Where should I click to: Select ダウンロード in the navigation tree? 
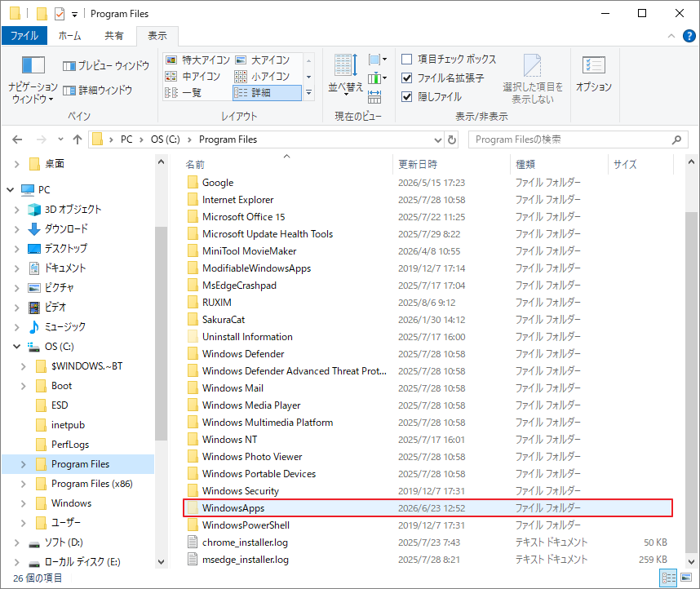(x=66, y=228)
